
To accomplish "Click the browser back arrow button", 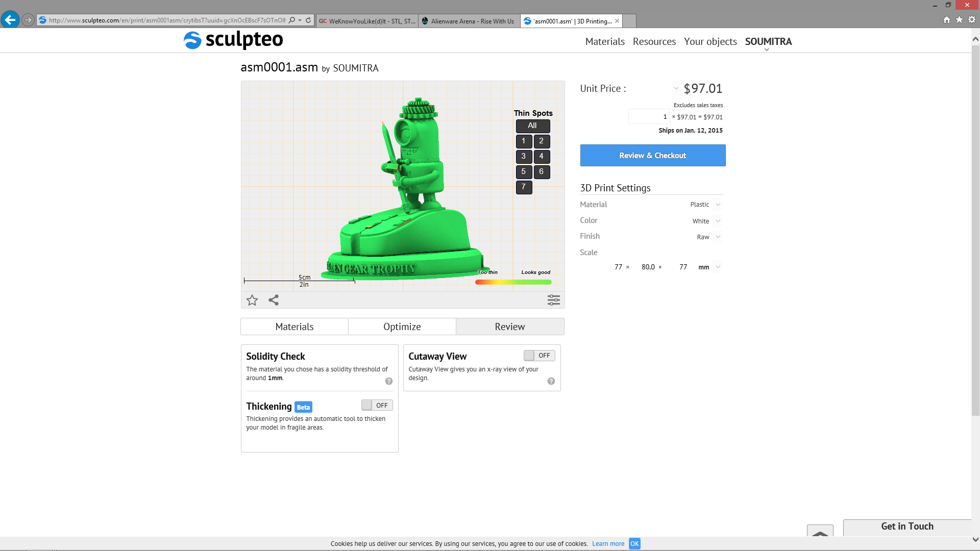I will pos(10,20).
